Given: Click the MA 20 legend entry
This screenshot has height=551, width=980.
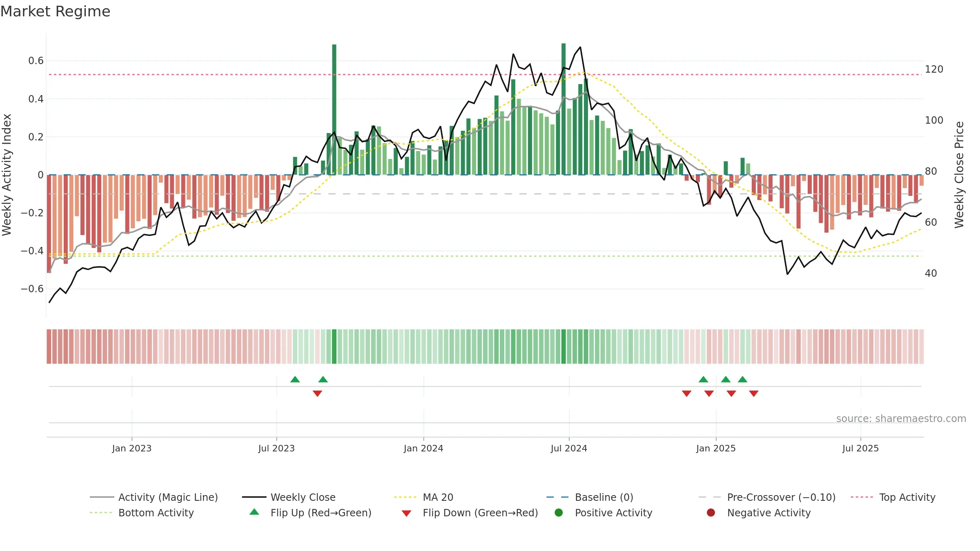Looking at the screenshot, I should pyautogui.click(x=423, y=497).
